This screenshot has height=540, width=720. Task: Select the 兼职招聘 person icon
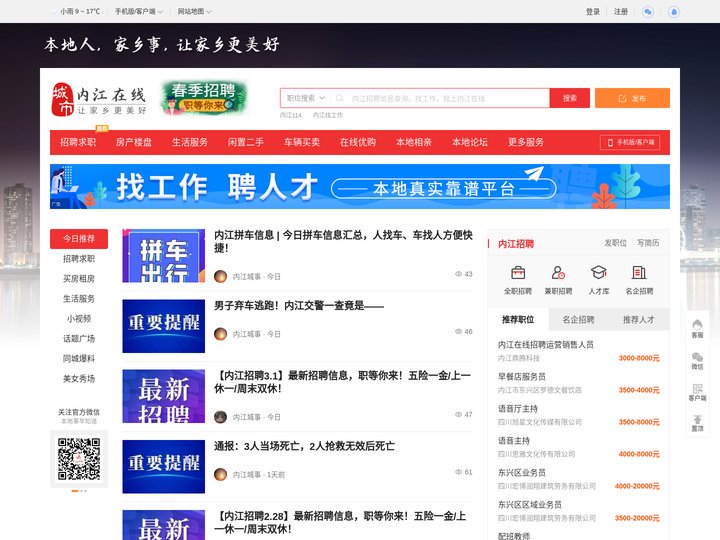coord(558,273)
